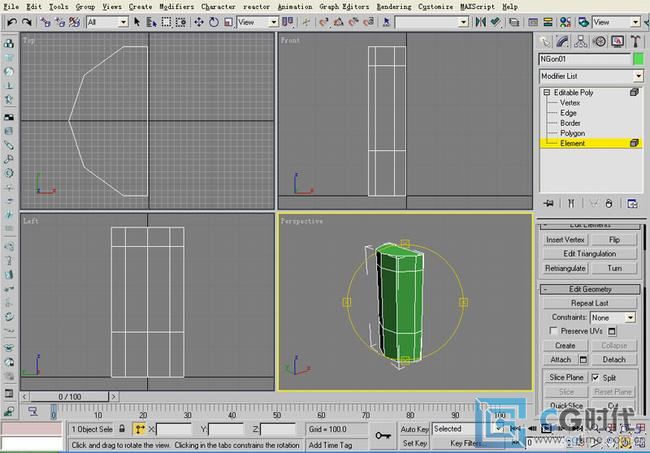Activate Unlink Selection tool
This screenshot has width=650, height=453.
click(61, 22)
